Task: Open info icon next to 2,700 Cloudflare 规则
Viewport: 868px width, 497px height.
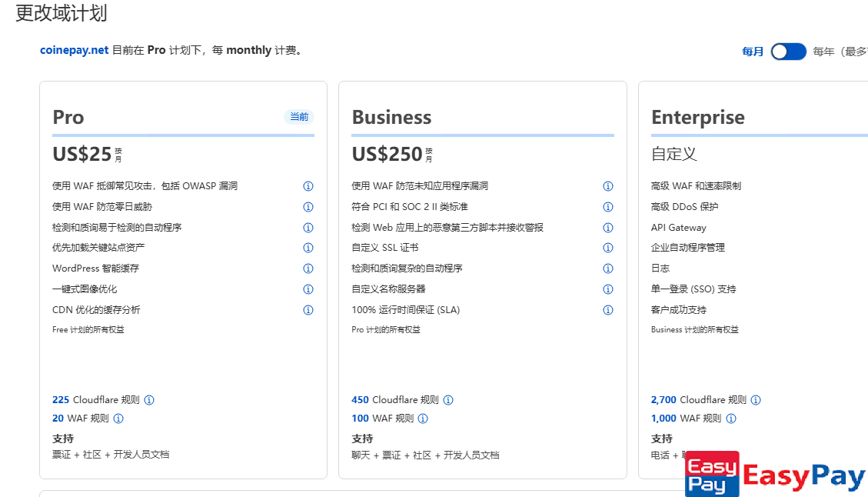Action: [x=756, y=400]
